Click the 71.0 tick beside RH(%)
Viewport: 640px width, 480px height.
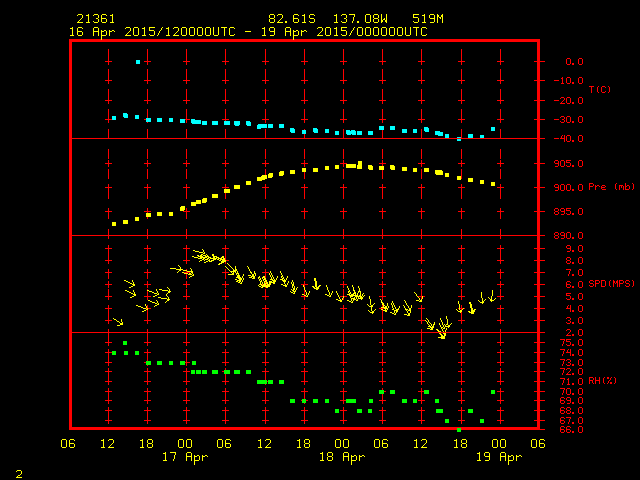point(571,382)
